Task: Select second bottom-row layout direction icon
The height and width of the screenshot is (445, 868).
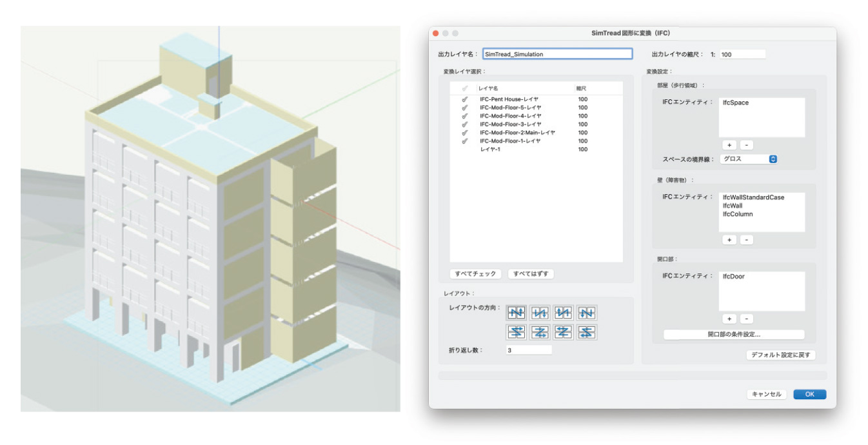Action: (540, 333)
